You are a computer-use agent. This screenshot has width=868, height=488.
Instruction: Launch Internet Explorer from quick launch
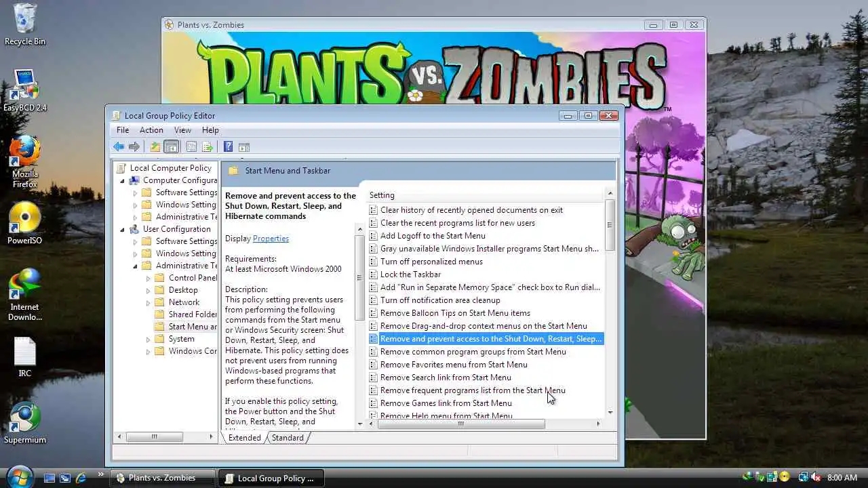[81, 478]
